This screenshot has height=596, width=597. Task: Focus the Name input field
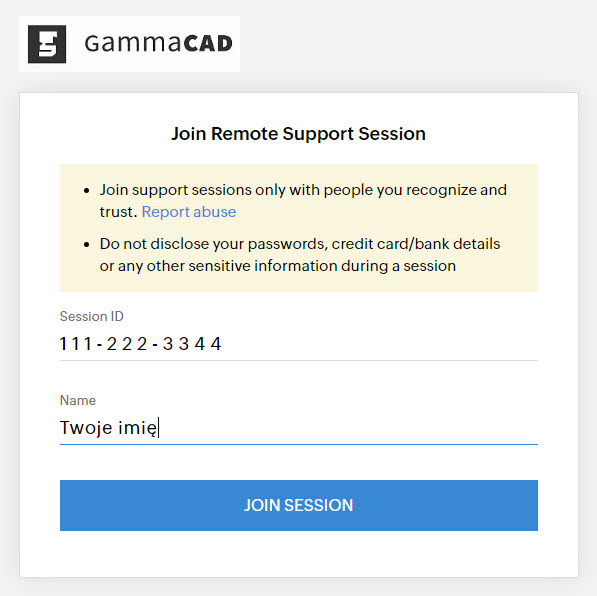pos(298,428)
